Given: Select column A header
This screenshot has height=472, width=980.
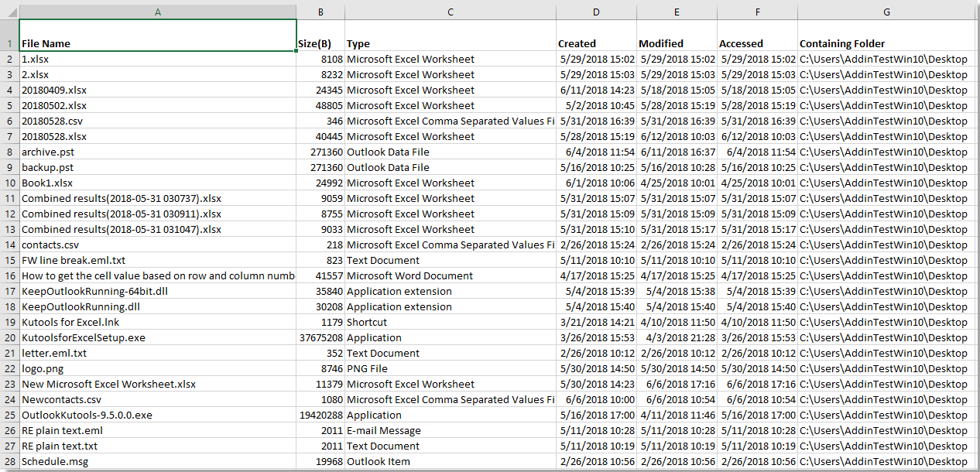Looking at the screenshot, I should (x=157, y=12).
